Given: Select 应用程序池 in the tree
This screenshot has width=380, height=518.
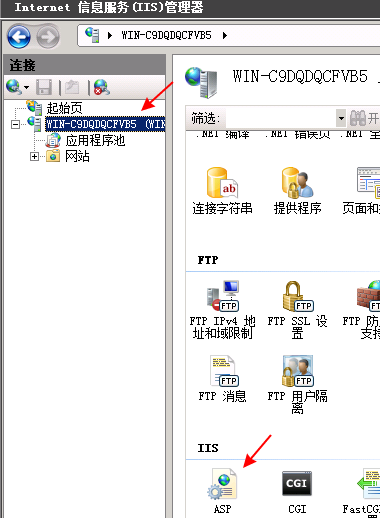Looking at the screenshot, I should tap(95, 140).
